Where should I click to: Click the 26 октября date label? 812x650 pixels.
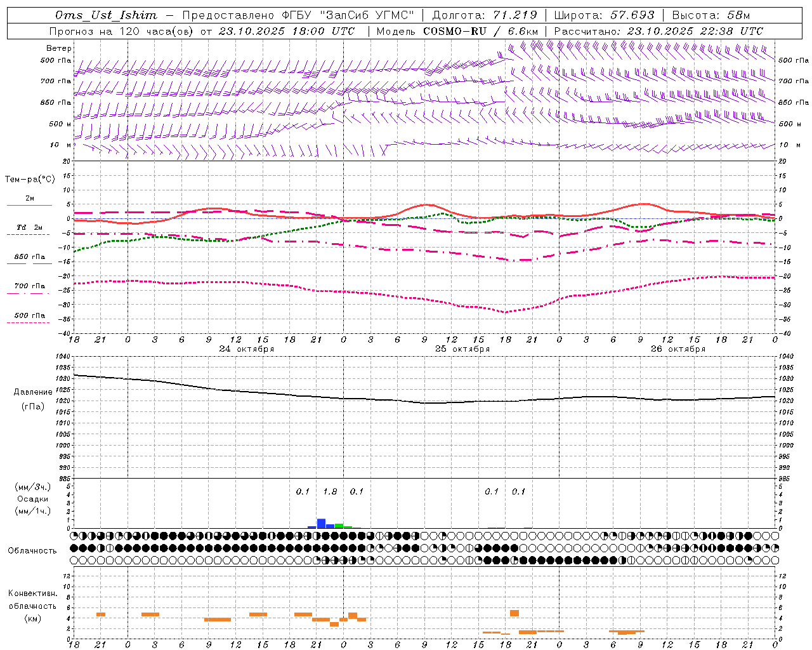pos(678,349)
